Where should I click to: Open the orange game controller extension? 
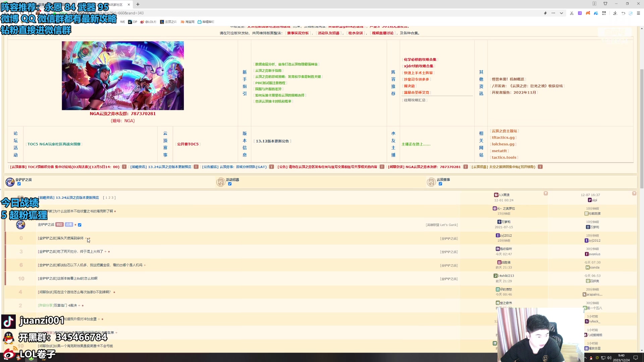coord(588,13)
